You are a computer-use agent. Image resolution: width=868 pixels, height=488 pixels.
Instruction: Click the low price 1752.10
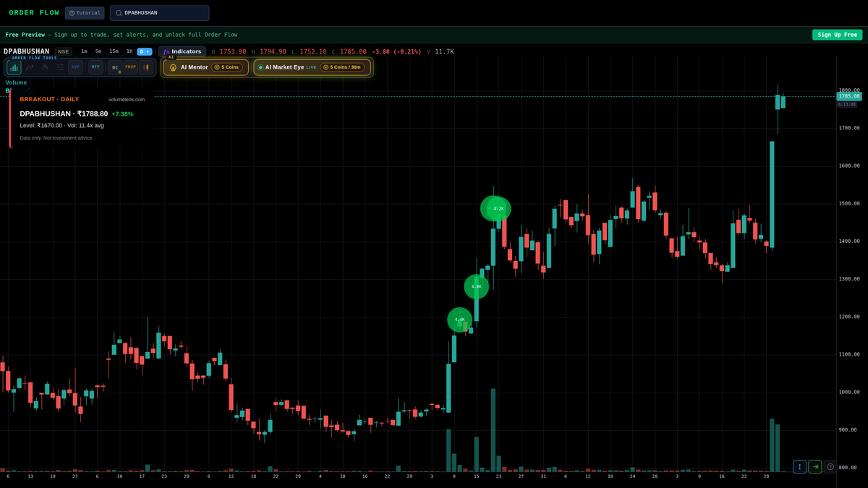tap(313, 52)
